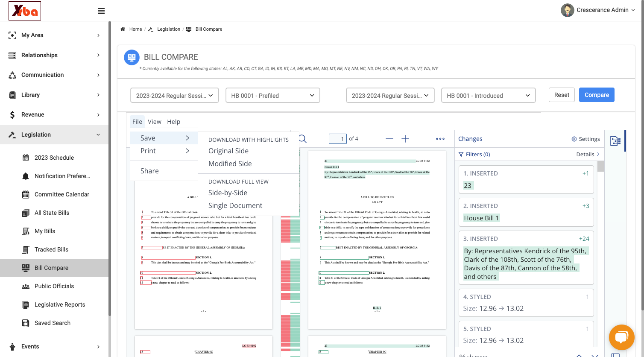Image resolution: width=644 pixels, height=357 pixels.
Task: Click the Notification Preferences bell icon
Action: pos(26,176)
